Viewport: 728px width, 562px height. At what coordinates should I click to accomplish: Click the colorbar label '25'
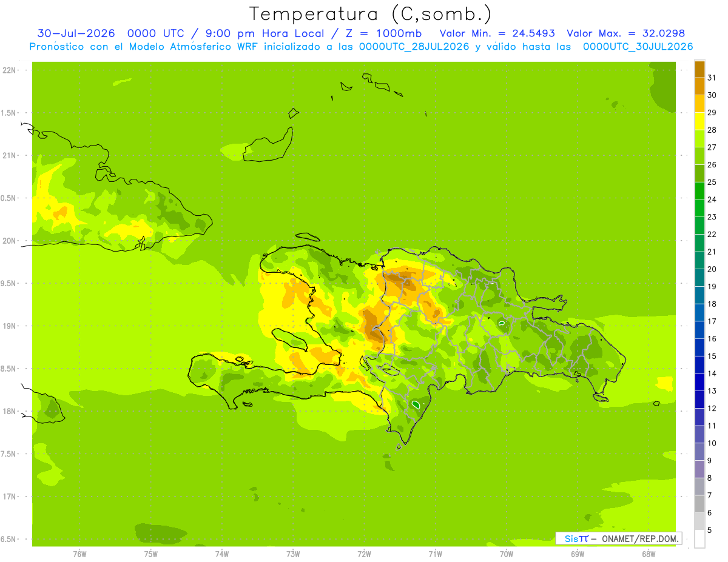click(712, 182)
